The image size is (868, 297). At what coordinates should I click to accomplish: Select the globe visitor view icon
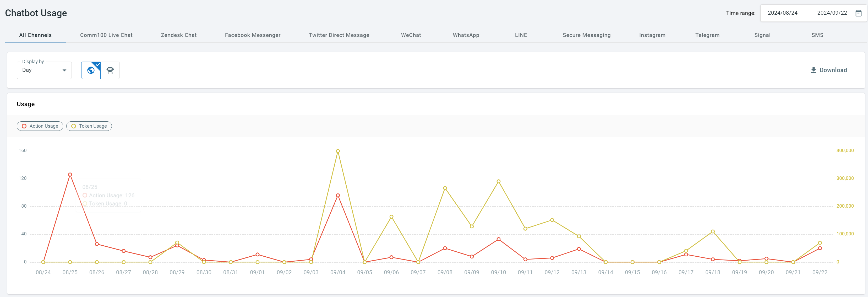91,70
